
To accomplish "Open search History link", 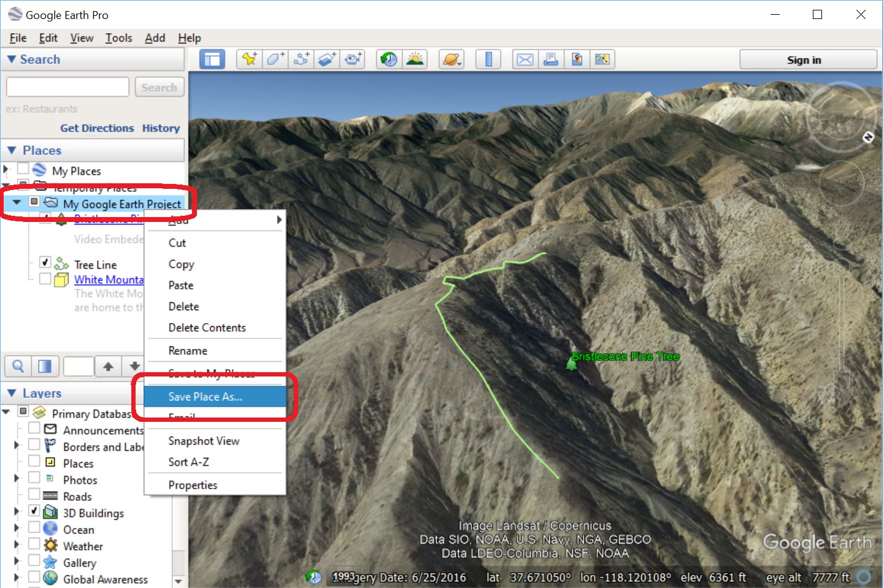I will click(x=161, y=128).
